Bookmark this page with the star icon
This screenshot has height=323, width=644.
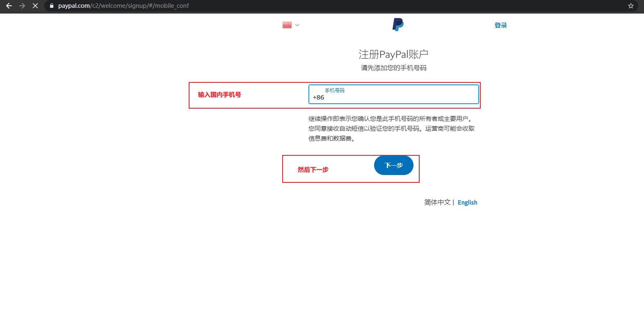(x=631, y=6)
